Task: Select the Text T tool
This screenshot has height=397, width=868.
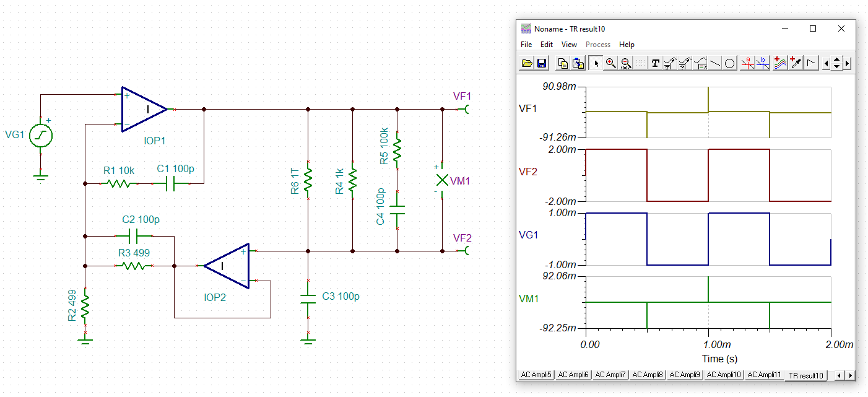Action: click(656, 63)
